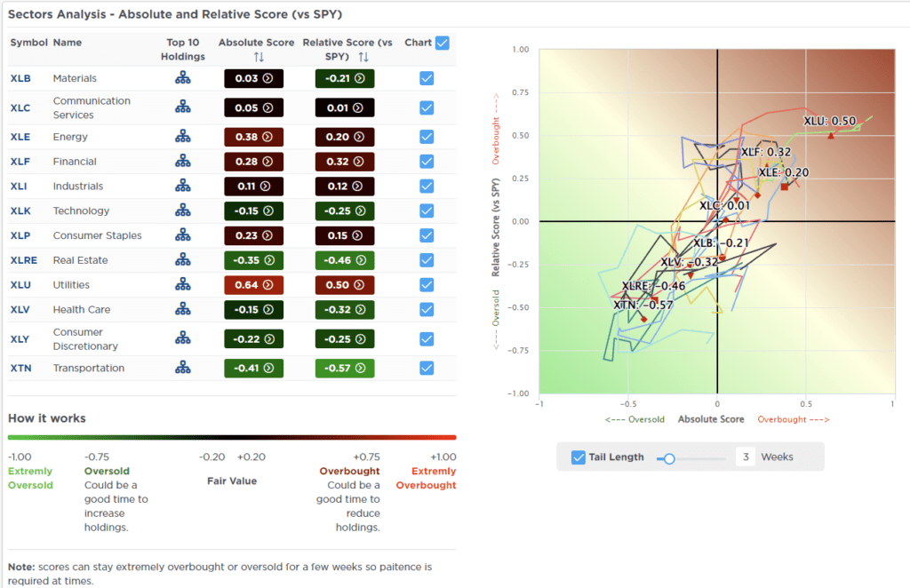Click the XLRE: -0.46 chart label
Image resolution: width=910 pixels, height=588 pixels.
pyautogui.click(x=653, y=285)
